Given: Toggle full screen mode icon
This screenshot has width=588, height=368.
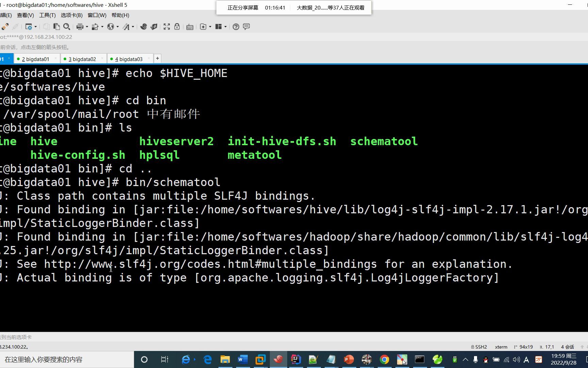Looking at the screenshot, I should click(167, 27).
